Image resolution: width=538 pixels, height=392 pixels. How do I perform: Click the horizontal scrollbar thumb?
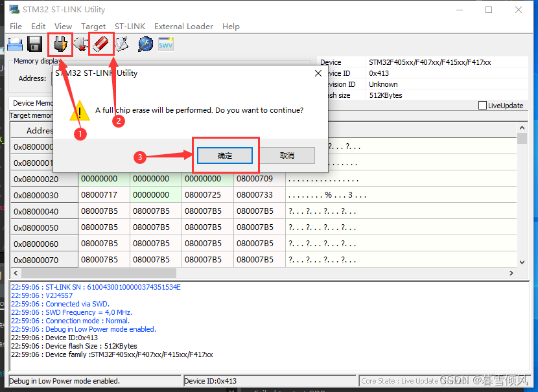pyautogui.click(x=99, y=273)
